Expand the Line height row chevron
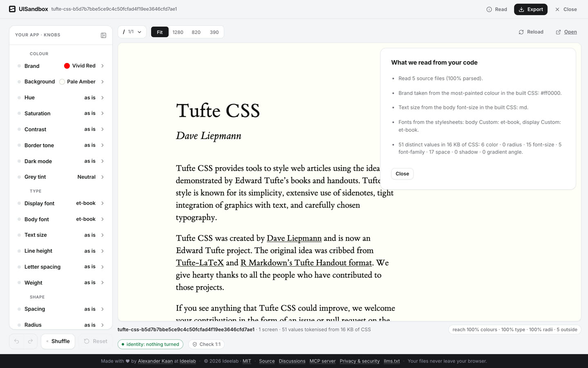 102,251
